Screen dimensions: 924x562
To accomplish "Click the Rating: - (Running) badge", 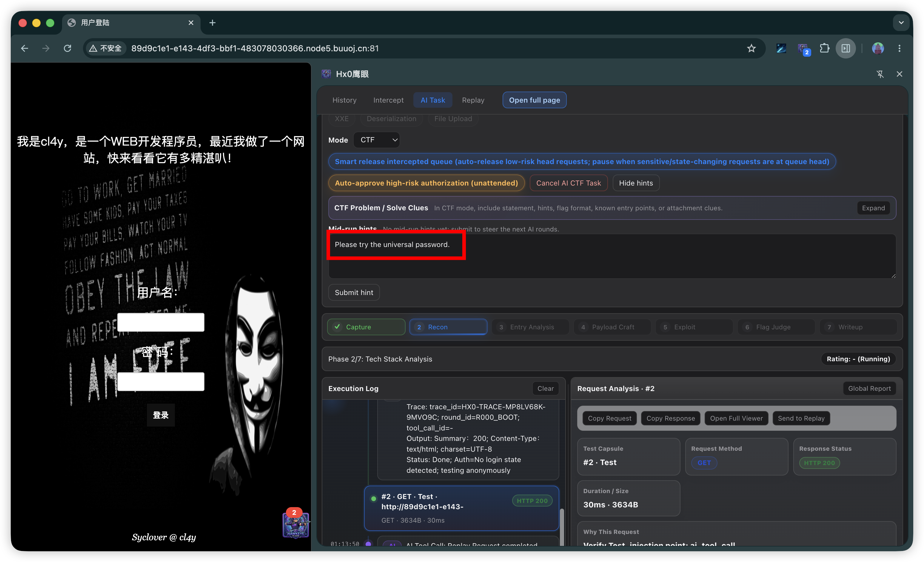I will (x=858, y=359).
